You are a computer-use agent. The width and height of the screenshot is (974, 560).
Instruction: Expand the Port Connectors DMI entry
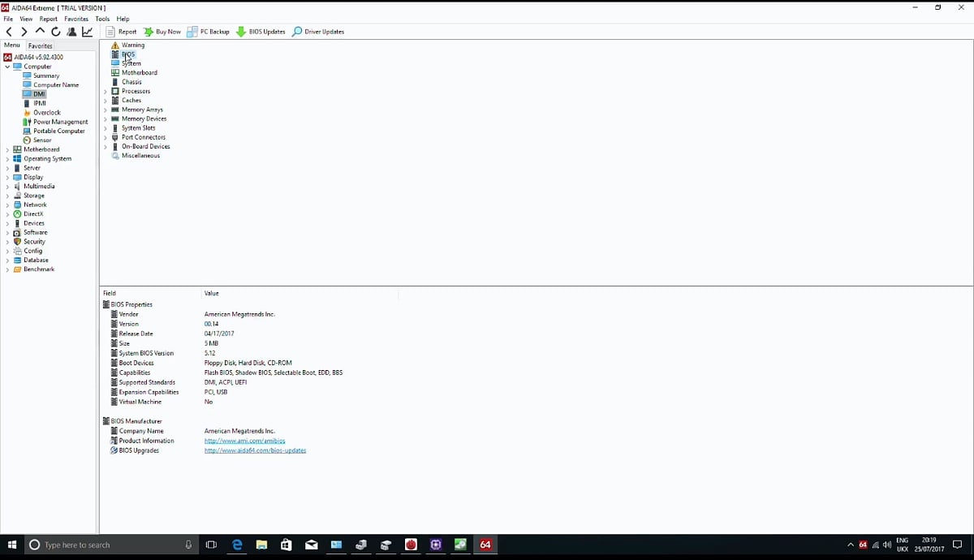106,137
